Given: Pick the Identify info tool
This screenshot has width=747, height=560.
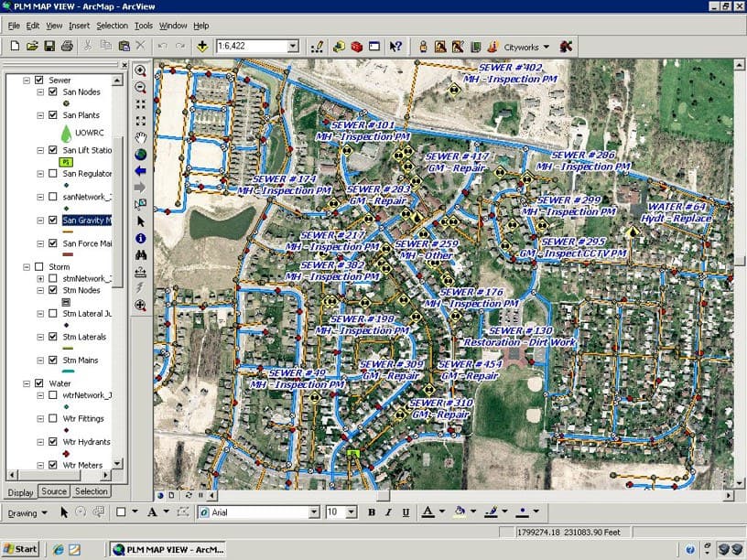Looking at the screenshot, I should click(141, 238).
